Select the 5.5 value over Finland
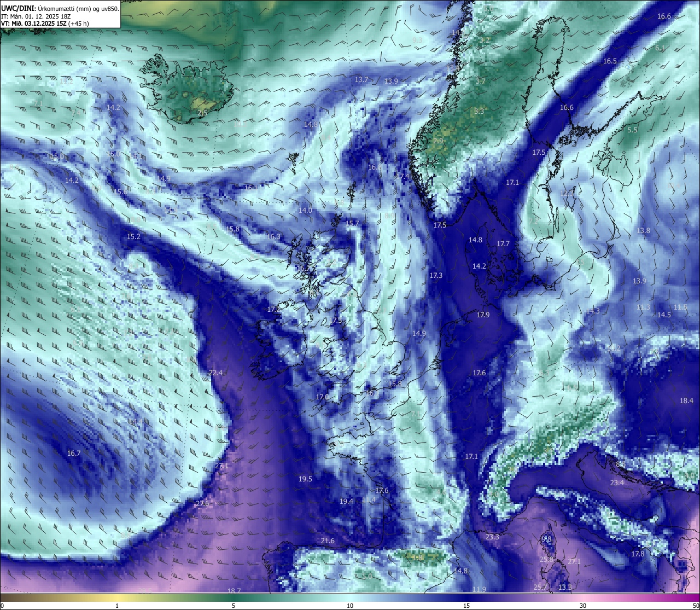Viewport: 700px width, 610px height. 632,130
